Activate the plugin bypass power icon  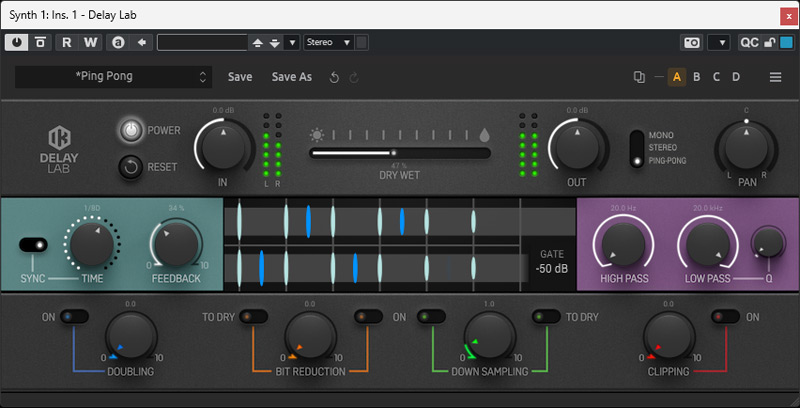coord(18,42)
